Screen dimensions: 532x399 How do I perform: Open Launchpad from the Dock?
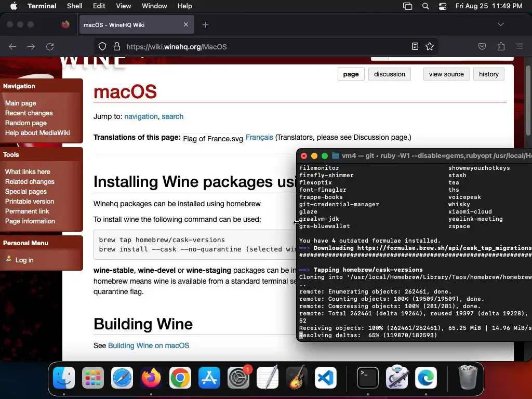[93, 378]
